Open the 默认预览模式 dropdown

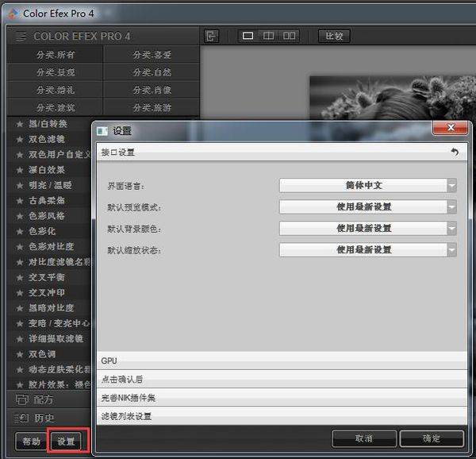[367, 206]
